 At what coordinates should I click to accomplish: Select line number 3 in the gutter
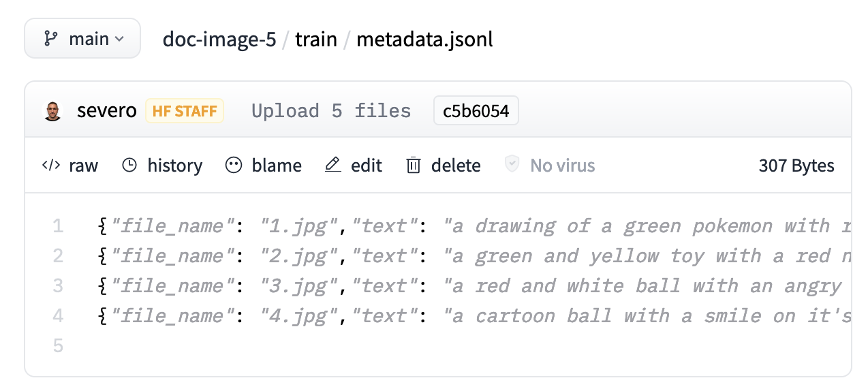tap(58, 286)
